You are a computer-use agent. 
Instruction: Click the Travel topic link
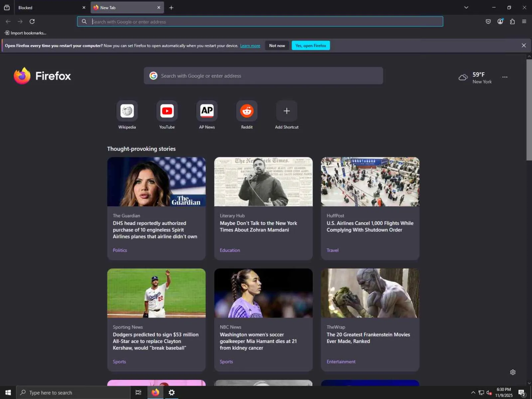[332, 250]
